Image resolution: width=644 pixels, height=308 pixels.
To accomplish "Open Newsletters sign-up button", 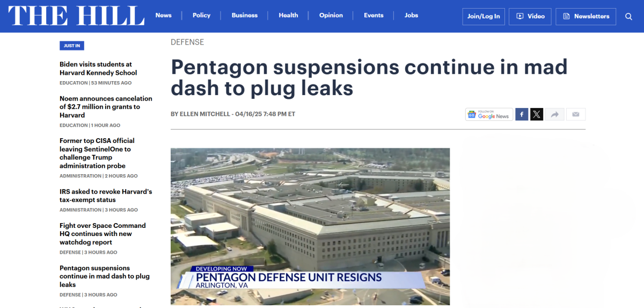I will pos(586,17).
